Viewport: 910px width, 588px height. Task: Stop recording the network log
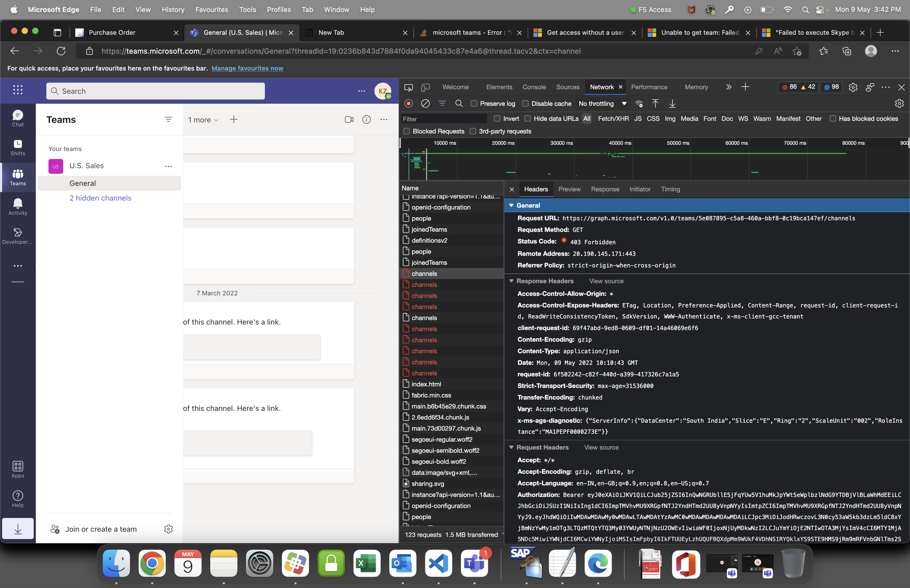coord(409,103)
